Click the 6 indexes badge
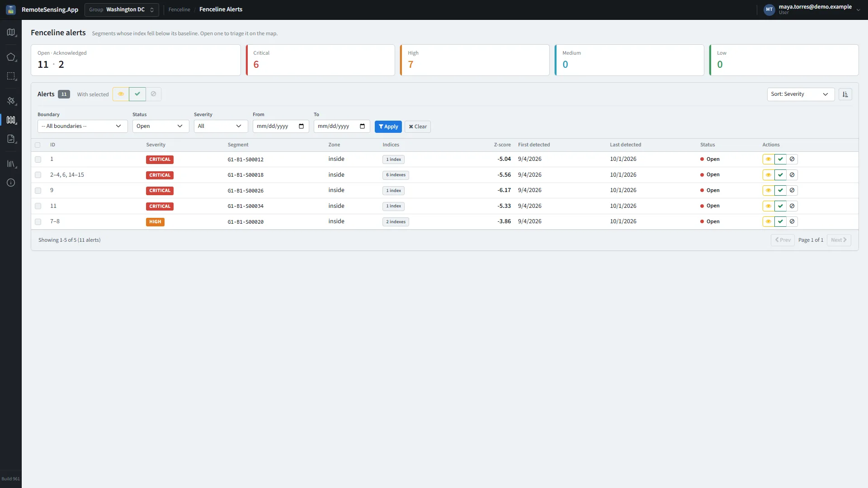Screen dimensions: 868x488 pos(396,175)
